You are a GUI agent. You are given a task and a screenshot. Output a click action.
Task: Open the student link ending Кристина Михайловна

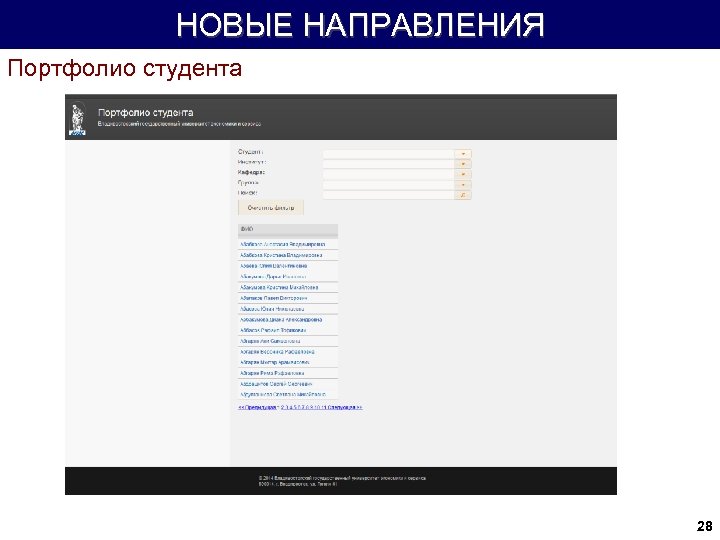pyautogui.click(x=279, y=287)
